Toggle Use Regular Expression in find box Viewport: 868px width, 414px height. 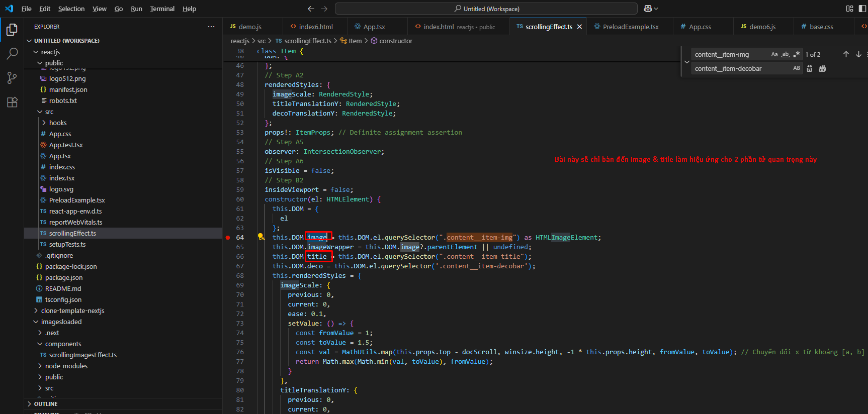point(797,54)
